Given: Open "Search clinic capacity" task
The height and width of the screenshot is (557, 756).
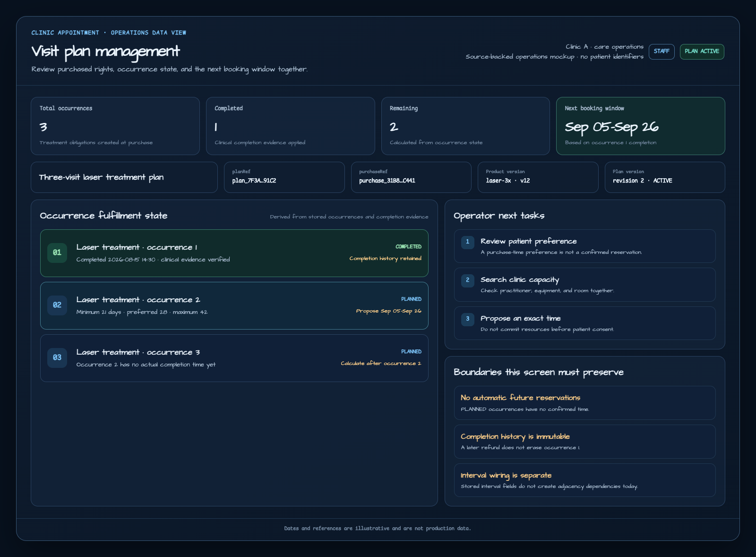Looking at the screenshot, I should click(585, 285).
